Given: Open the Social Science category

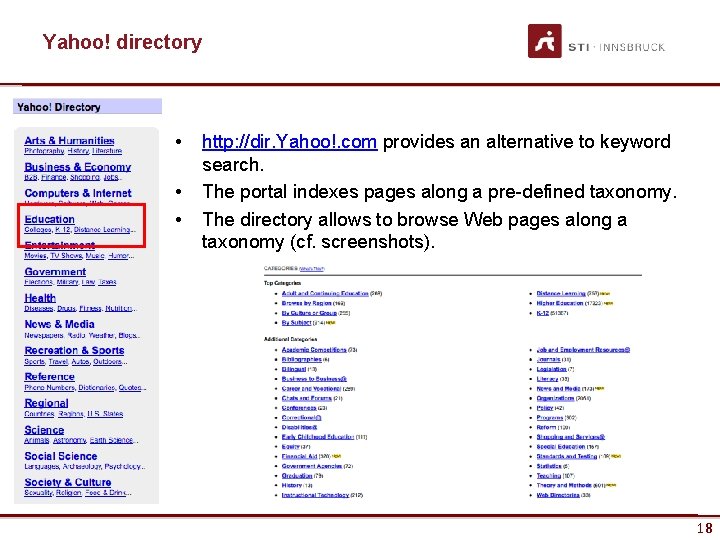Looking at the screenshot, I should (61, 456).
